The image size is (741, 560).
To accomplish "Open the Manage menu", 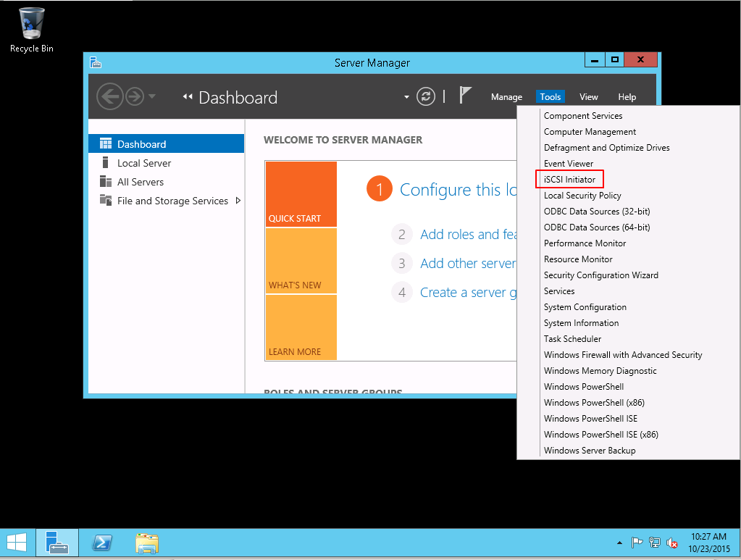I will pyautogui.click(x=506, y=97).
